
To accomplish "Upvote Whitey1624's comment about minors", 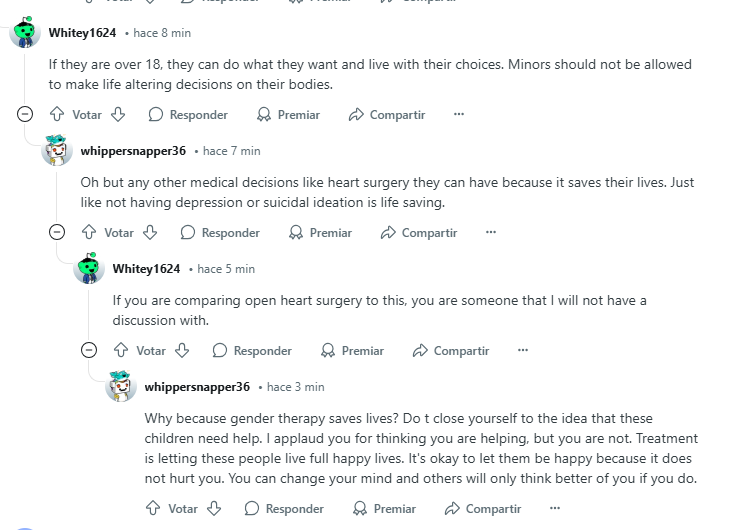I will [x=57, y=114].
